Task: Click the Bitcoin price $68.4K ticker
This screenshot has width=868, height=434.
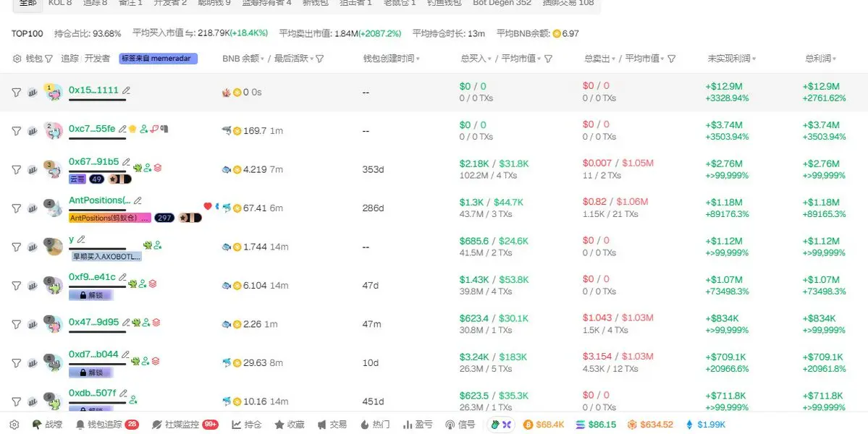Action: [x=544, y=425]
